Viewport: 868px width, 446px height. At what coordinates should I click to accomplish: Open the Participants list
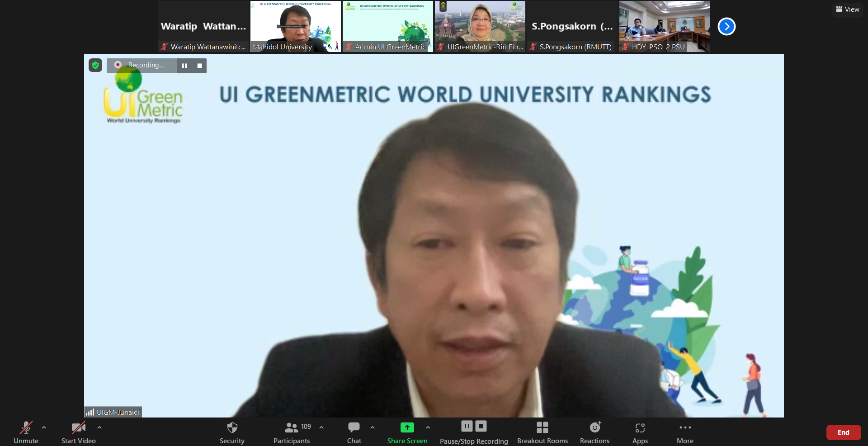click(x=292, y=427)
